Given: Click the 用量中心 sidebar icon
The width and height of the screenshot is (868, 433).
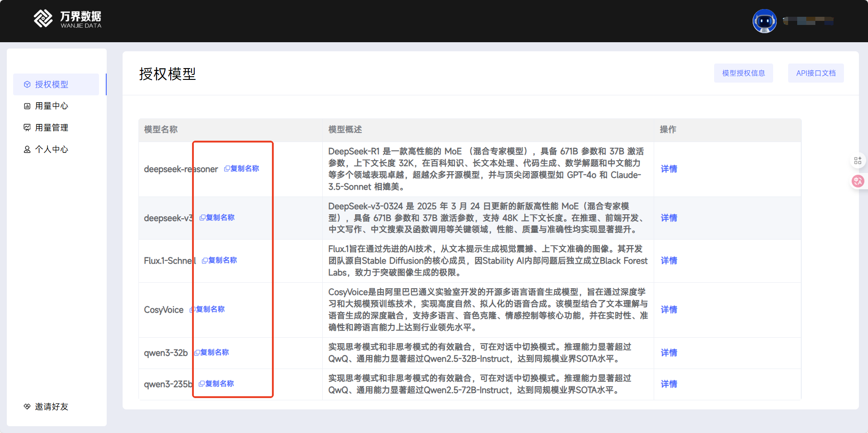Looking at the screenshot, I should (x=27, y=106).
